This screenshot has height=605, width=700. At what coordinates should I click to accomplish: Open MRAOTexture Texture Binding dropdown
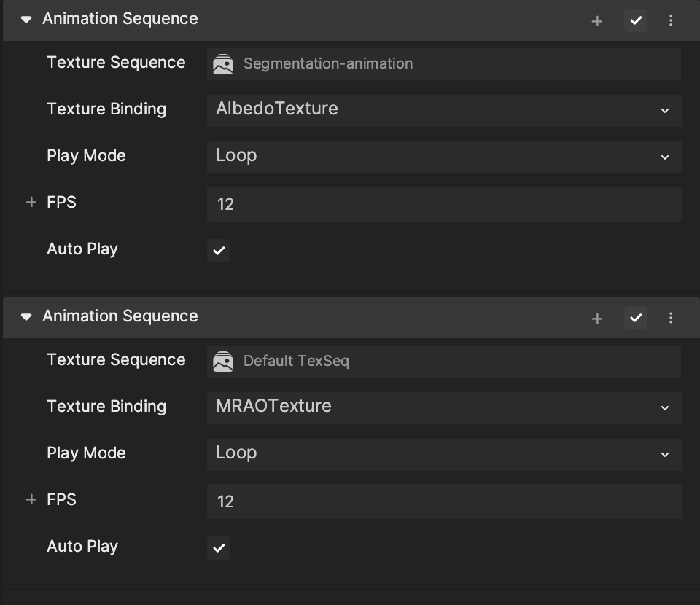pos(444,407)
